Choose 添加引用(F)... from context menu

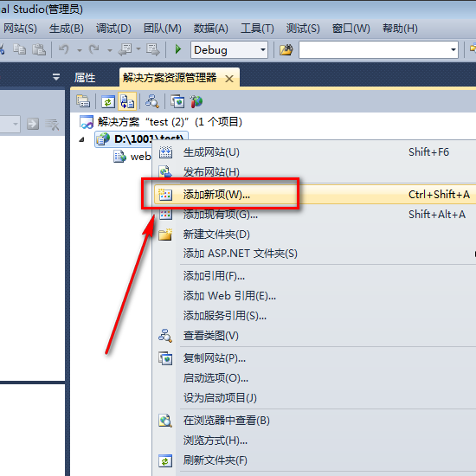314,276
